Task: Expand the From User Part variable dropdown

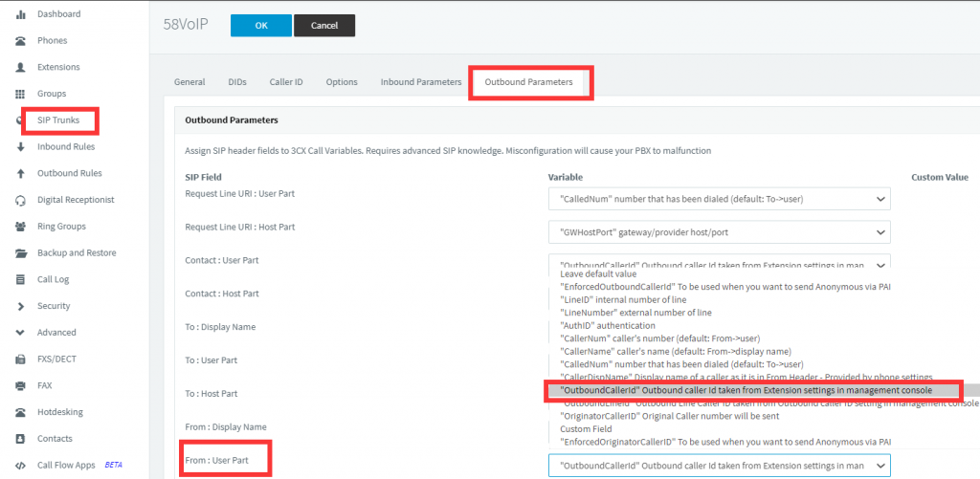Action: (x=719, y=465)
